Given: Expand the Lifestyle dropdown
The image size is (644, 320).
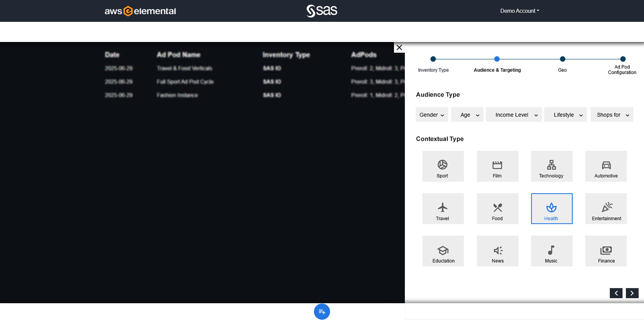Looking at the screenshot, I should (x=565, y=115).
